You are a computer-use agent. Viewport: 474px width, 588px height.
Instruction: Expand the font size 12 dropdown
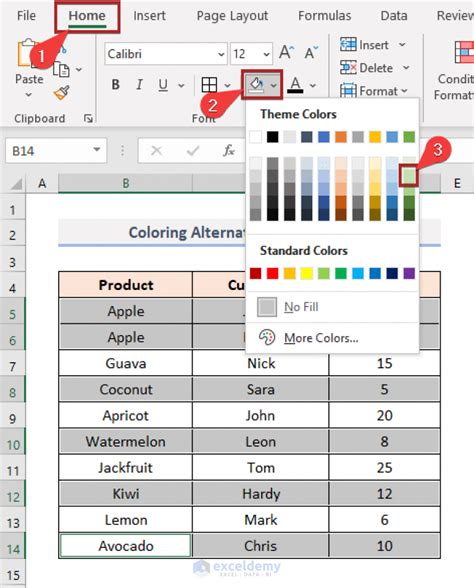266,54
